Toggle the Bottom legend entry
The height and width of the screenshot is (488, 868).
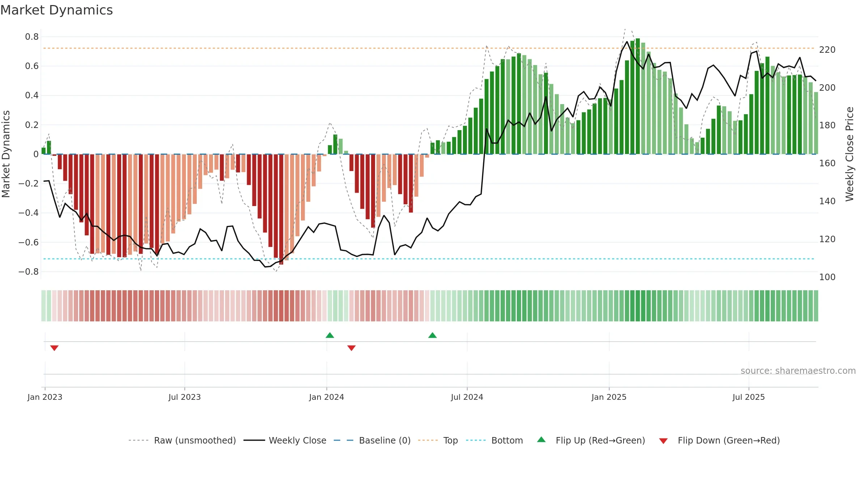(x=494, y=440)
